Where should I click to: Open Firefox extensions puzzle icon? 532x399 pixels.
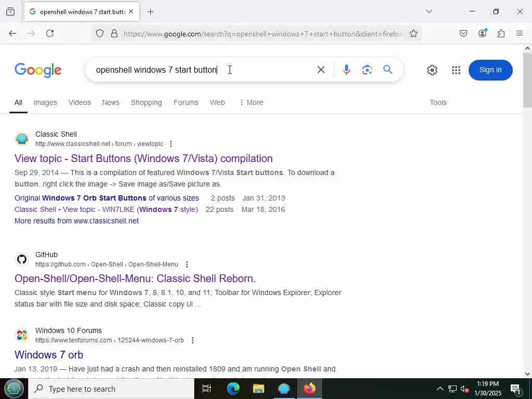(x=501, y=33)
